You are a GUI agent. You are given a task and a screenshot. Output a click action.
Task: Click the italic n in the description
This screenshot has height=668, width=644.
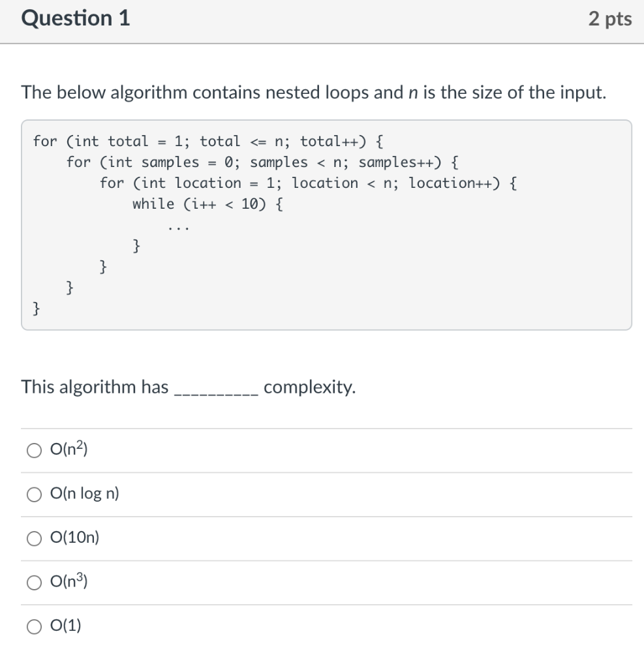[413, 93]
